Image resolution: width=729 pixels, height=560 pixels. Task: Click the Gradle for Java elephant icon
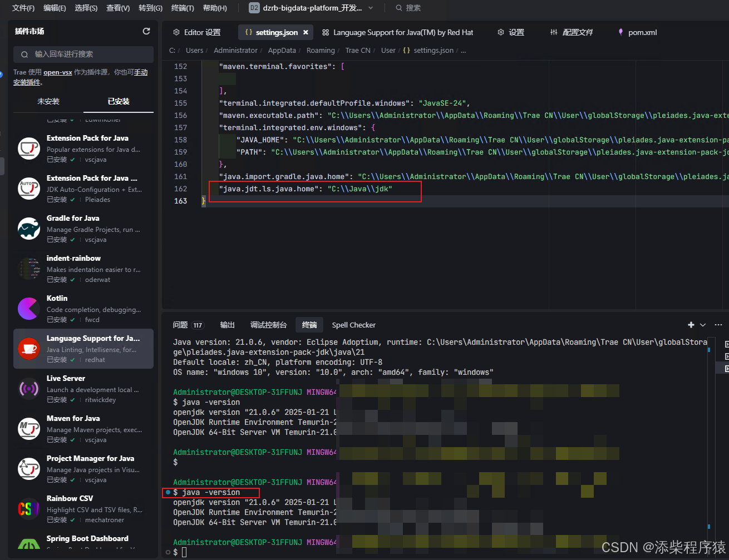coord(28,229)
